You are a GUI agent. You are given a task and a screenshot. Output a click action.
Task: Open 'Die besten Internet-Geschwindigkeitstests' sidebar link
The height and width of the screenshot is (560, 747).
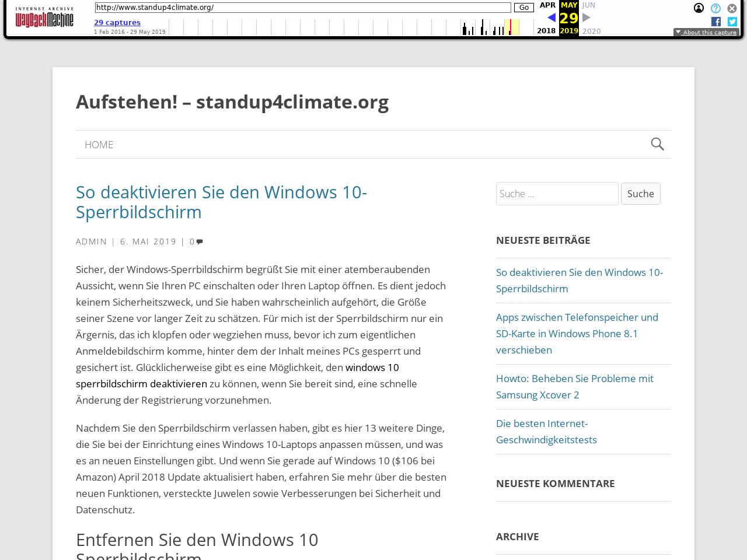pyautogui.click(x=546, y=432)
